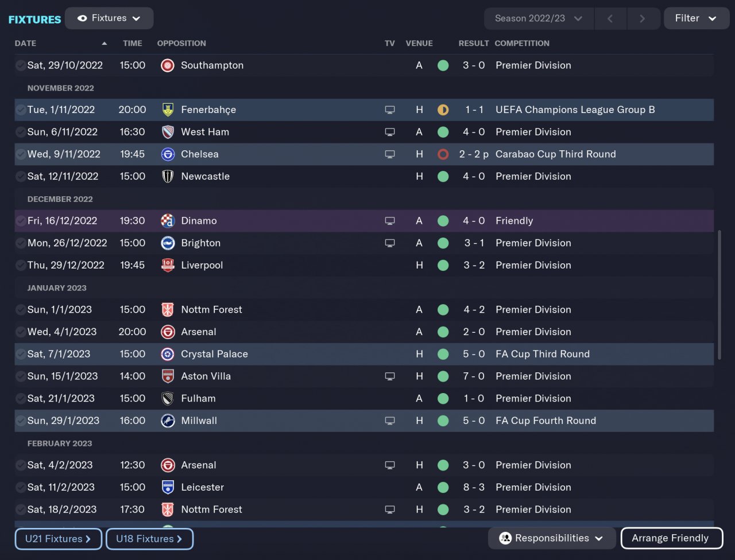Image resolution: width=735 pixels, height=560 pixels.
Task: Sort by Competition column header
Action: [x=522, y=44]
